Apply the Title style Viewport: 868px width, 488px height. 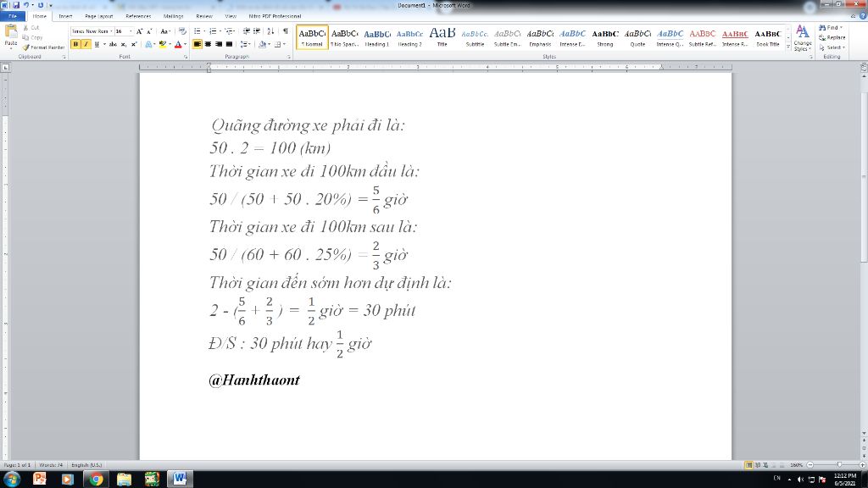(442, 37)
